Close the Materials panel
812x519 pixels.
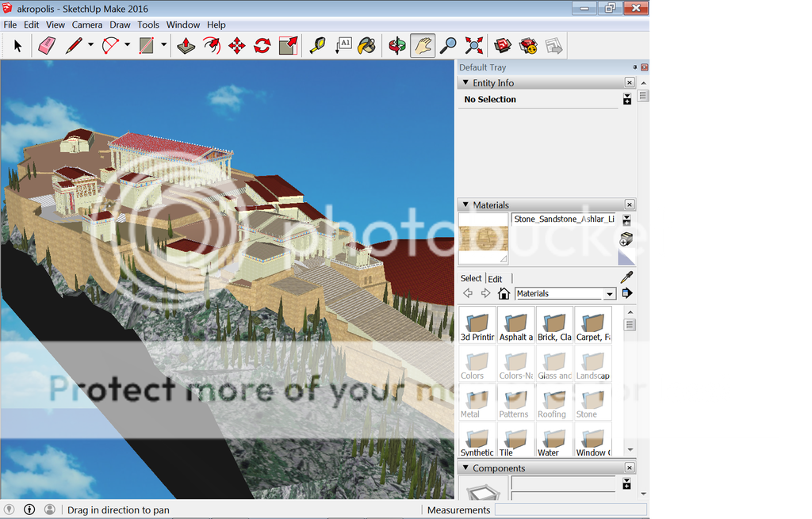pos(629,204)
